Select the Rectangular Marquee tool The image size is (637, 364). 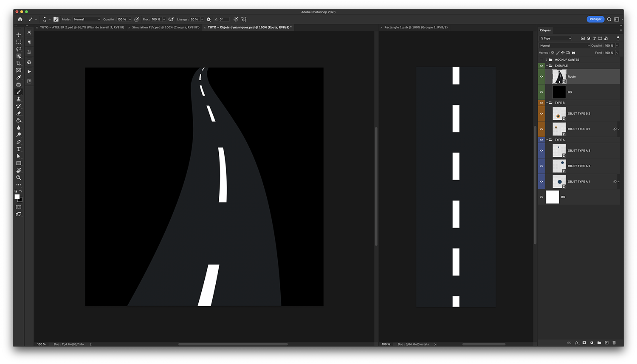coord(19,42)
